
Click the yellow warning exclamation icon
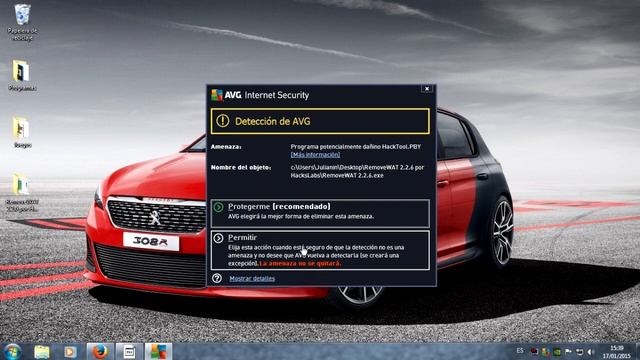(222, 121)
